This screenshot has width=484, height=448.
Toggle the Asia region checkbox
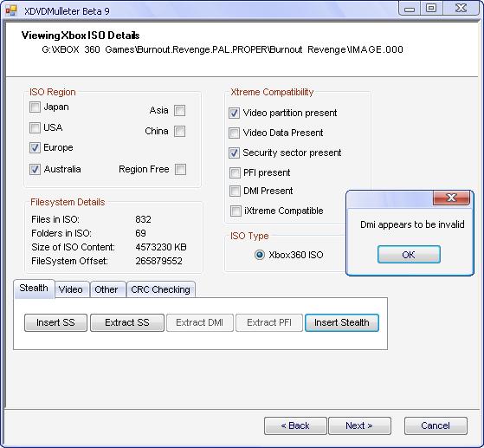(x=179, y=110)
